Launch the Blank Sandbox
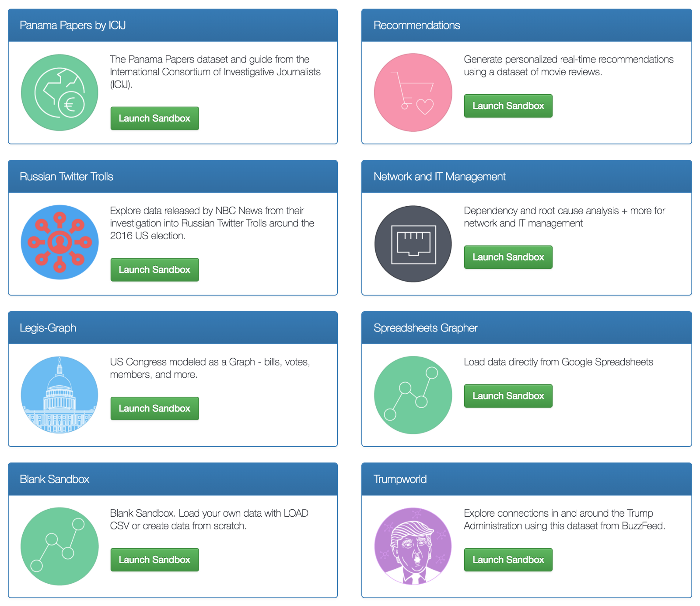700x606 pixels. point(154,560)
